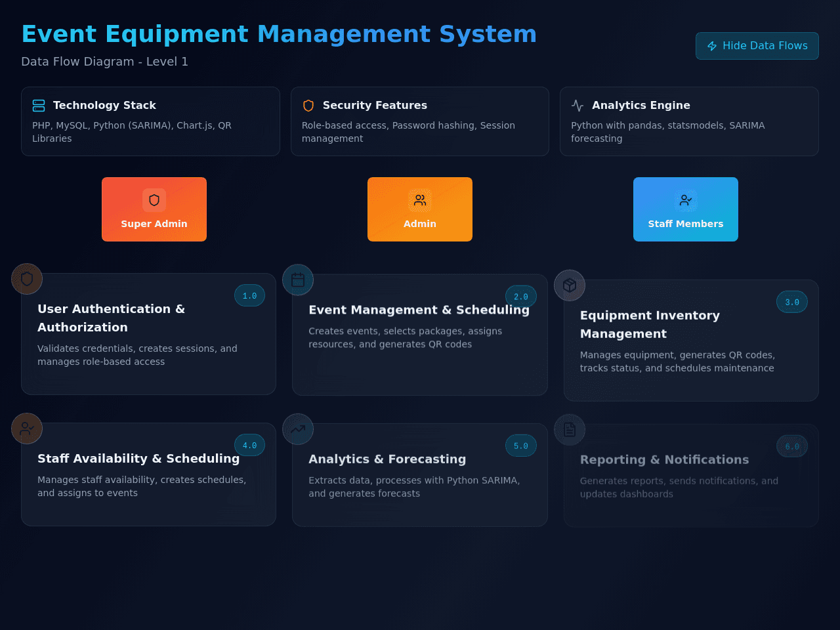
Task: Click the 6.0 process number badge
Action: click(x=792, y=446)
